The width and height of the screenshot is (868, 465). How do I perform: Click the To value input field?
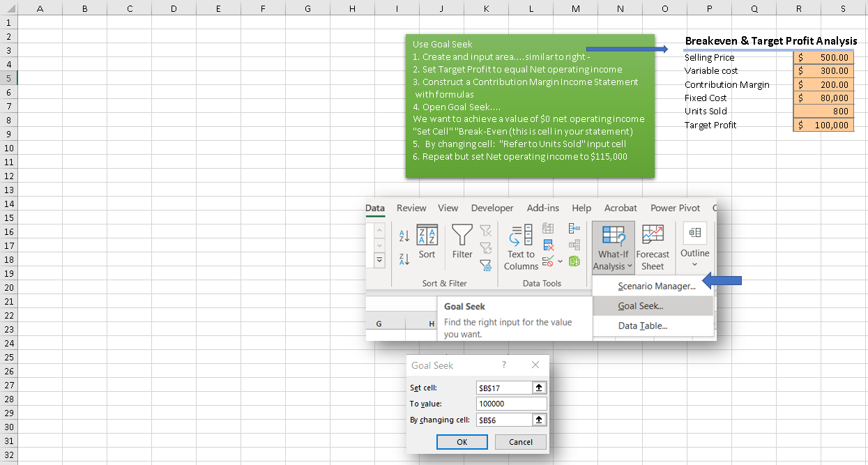511,404
